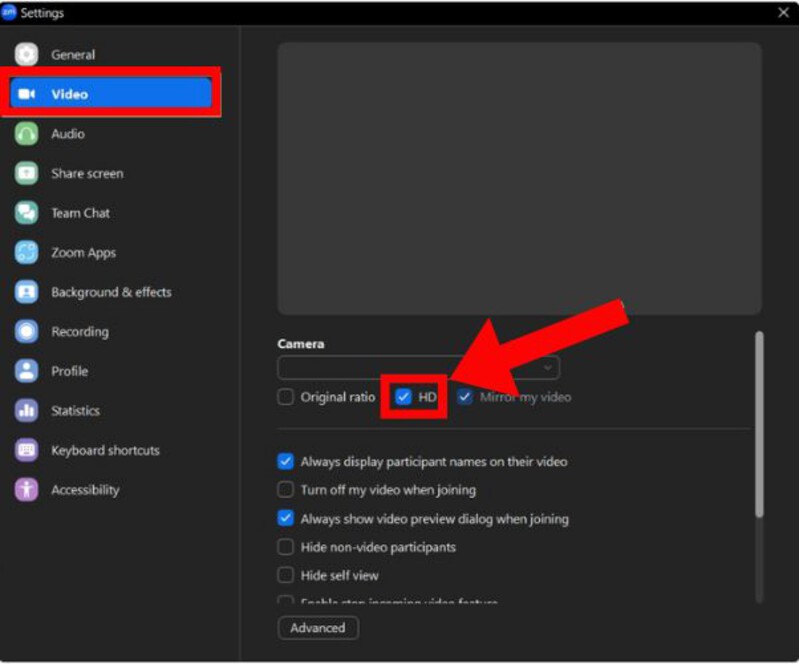
Task: Enable the Original ratio checkbox
Action: click(286, 397)
